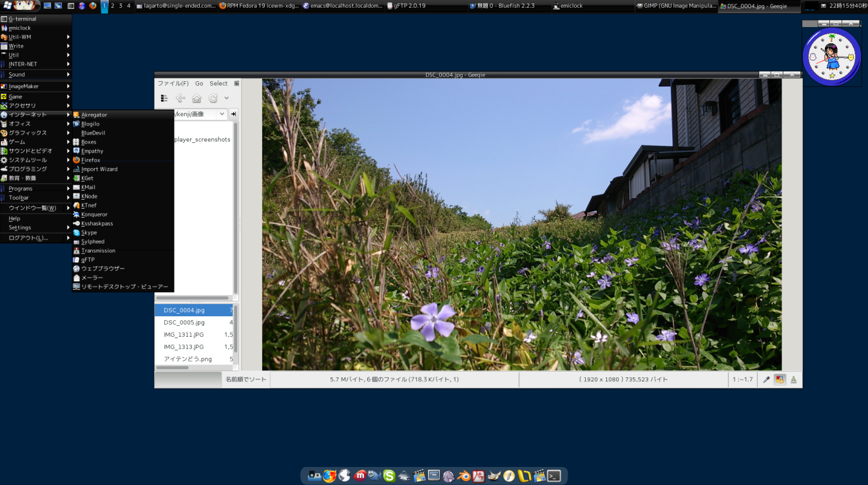Toggle the edit pencil indicator in the status bar
868x485 pixels.
pyautogui.click(x=766, y=379)
